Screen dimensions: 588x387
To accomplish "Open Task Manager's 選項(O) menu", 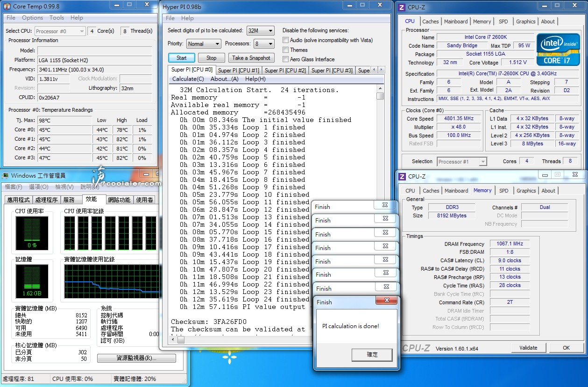I will pyautogui.click(x=38, y=187).
